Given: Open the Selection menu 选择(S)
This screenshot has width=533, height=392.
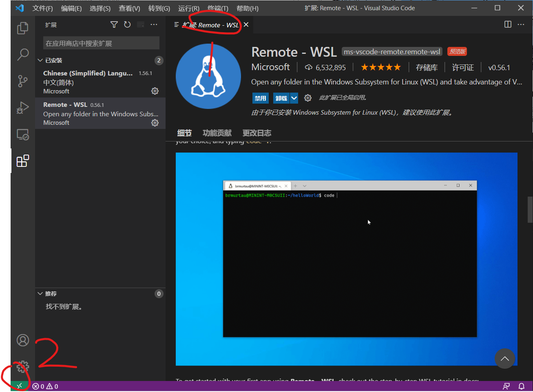Looking at the screenshot, I should click(x=100, y=8).
